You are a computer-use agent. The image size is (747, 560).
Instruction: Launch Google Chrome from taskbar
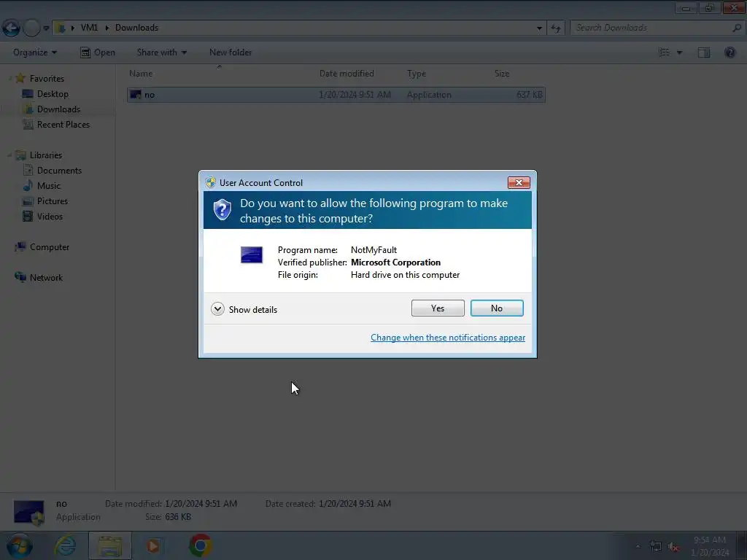click(201, 545)
